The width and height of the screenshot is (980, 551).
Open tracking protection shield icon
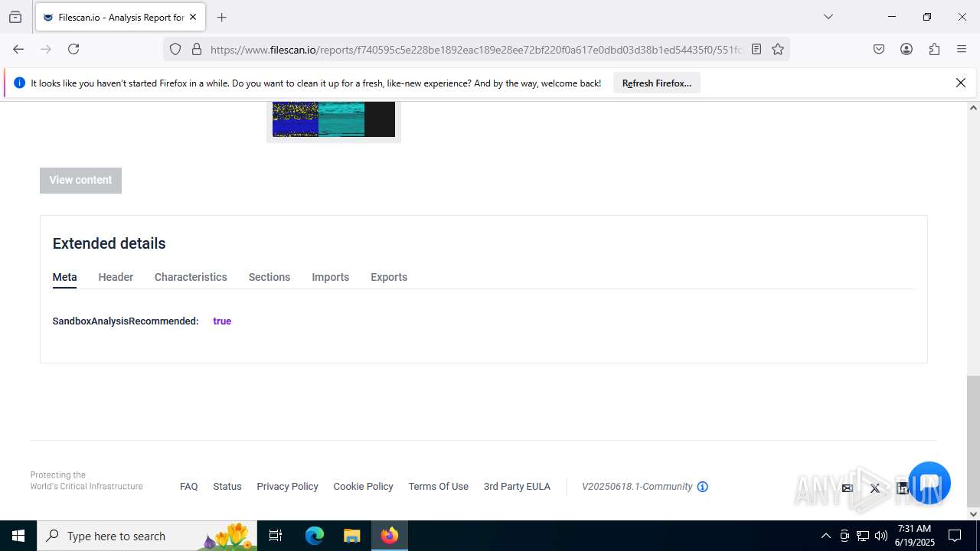[175, 49]
